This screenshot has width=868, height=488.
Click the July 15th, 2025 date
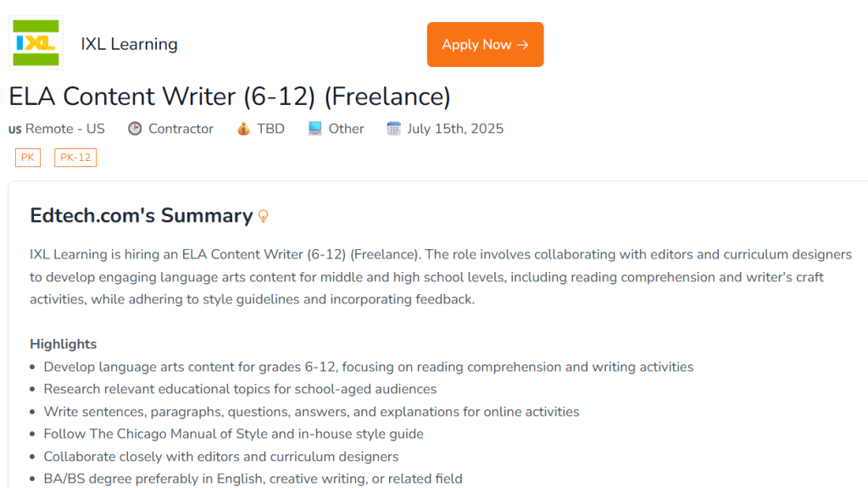coord(455,129)
